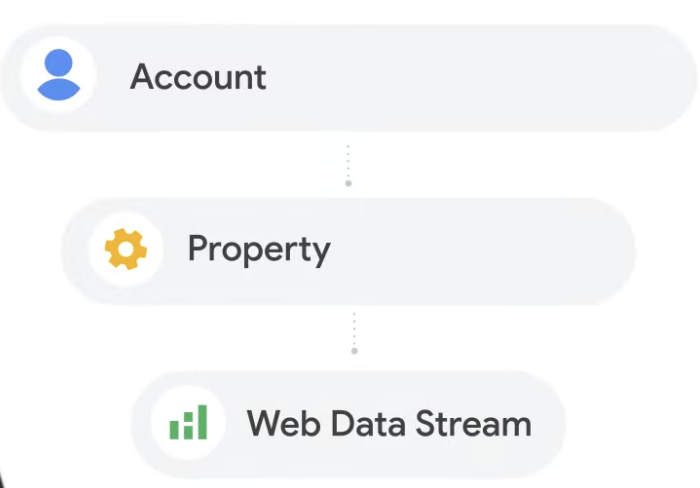Select the "Property" text label

[x=259, y=249]
